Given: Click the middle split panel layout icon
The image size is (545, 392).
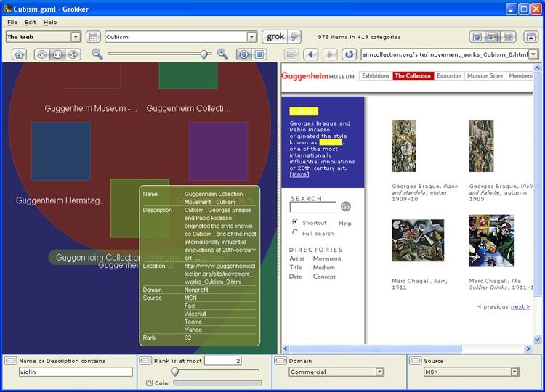Looking at the screenshot, I should [493, 37].
